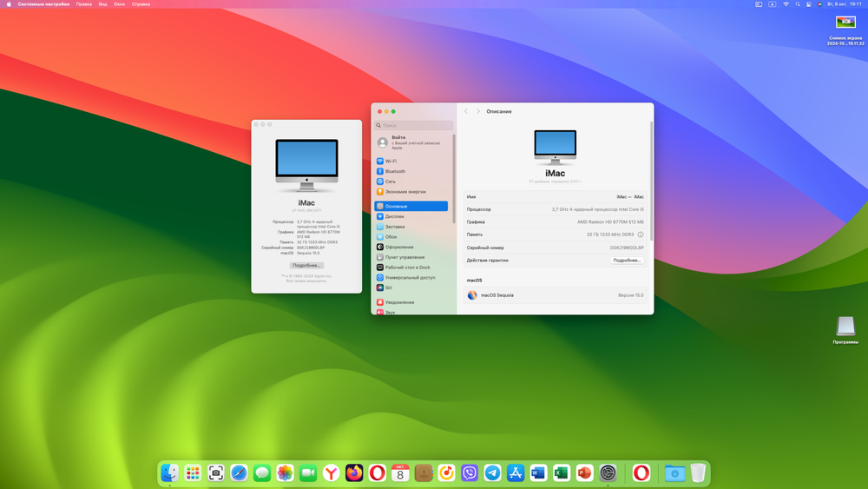Launch Telegram from the Dock

click(493, 473)
